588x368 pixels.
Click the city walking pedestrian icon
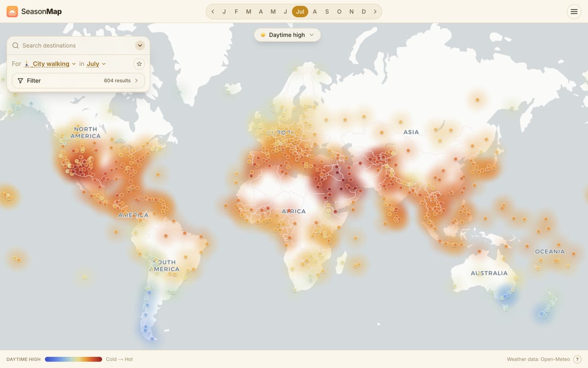(27, 64)
